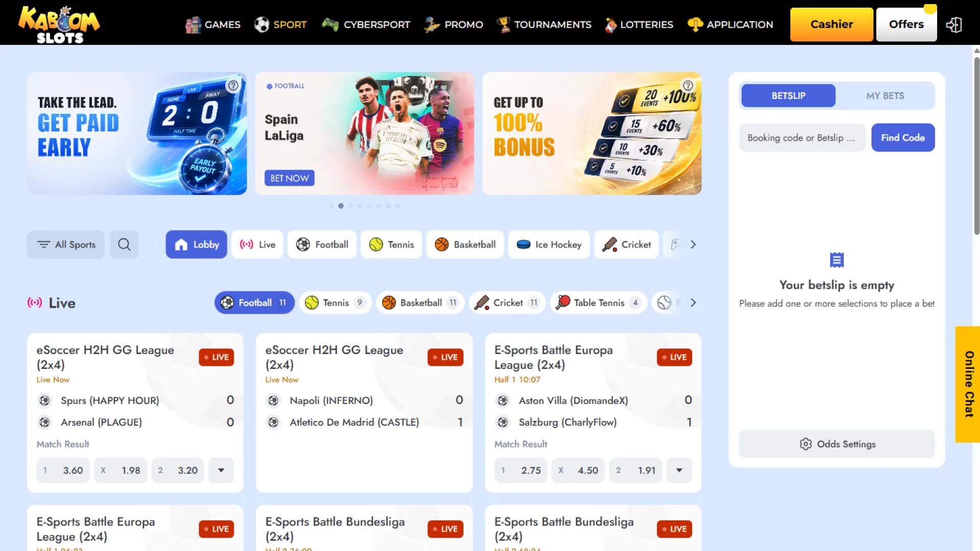
Task: Click the Kaboom Slots logo
Action: [x=59, y=24]
